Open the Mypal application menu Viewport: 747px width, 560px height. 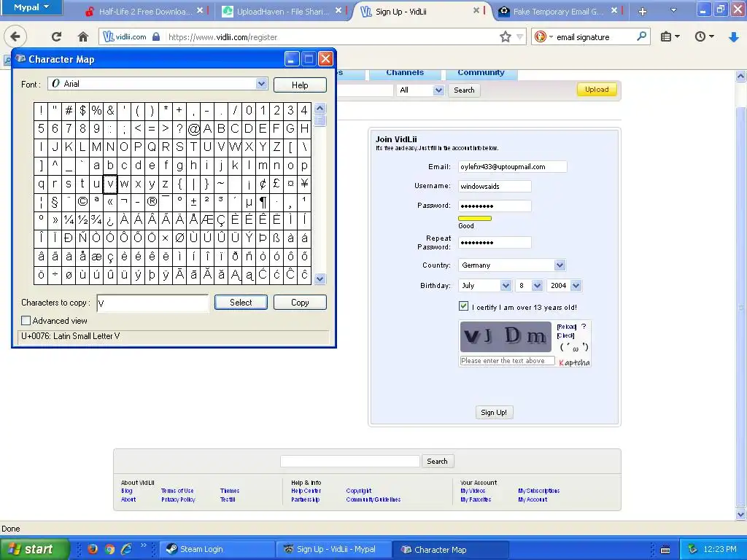point(31,7)
